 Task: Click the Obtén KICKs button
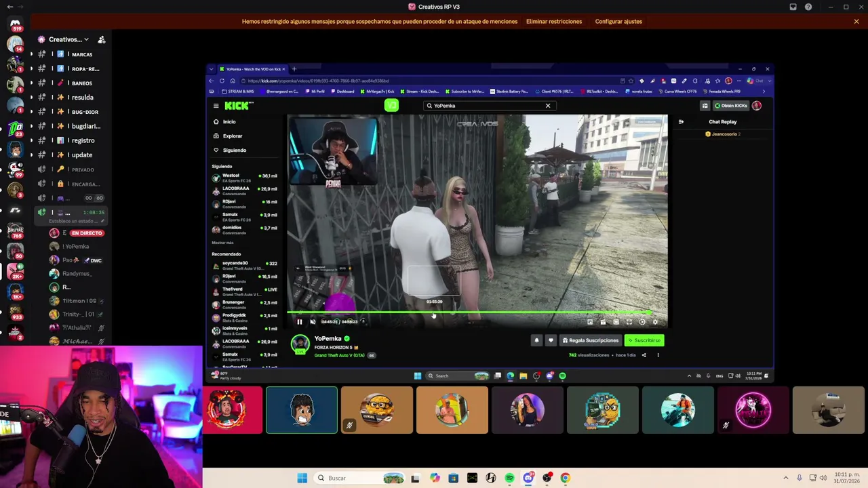pos(731,106)
